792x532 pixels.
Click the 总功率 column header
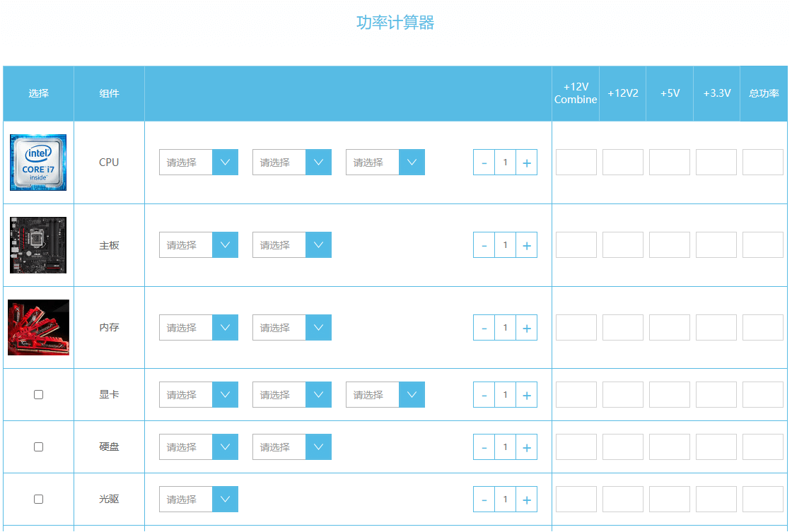coord(764,93)
